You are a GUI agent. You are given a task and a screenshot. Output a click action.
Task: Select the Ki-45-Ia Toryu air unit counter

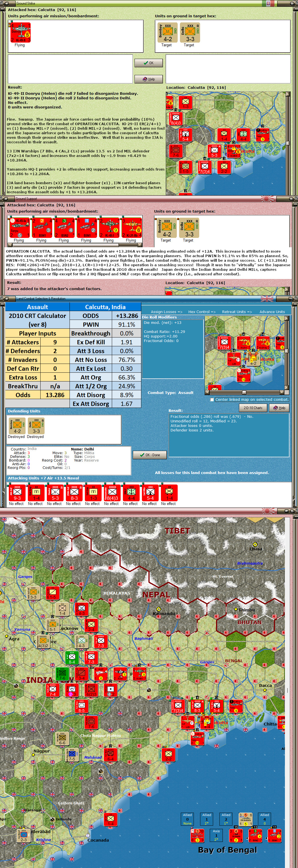click(x=19, y=228)
